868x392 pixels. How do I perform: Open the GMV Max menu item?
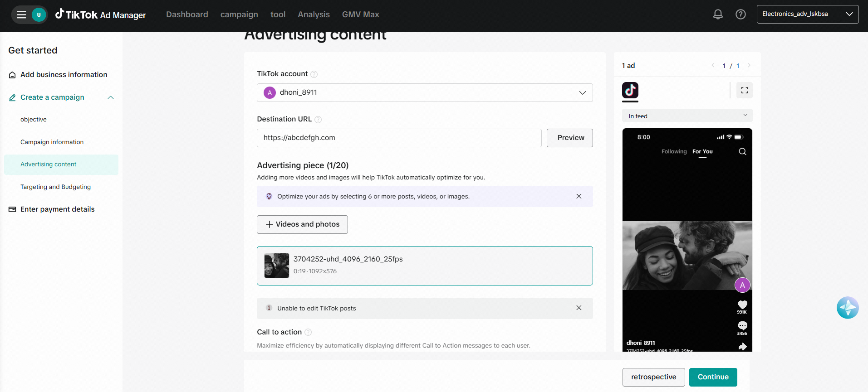pyautogui.click(x=360, y=15)
